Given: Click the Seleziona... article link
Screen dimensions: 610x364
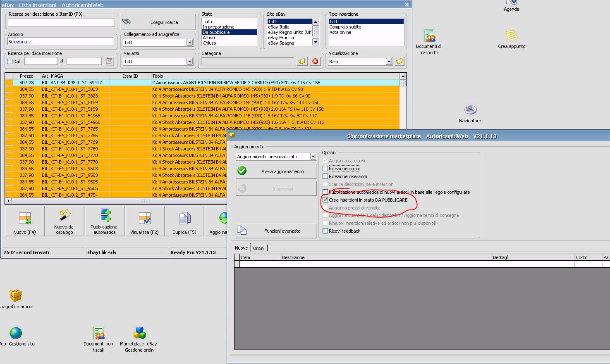Looking at the screenshot, I should [x=20, y=42].
